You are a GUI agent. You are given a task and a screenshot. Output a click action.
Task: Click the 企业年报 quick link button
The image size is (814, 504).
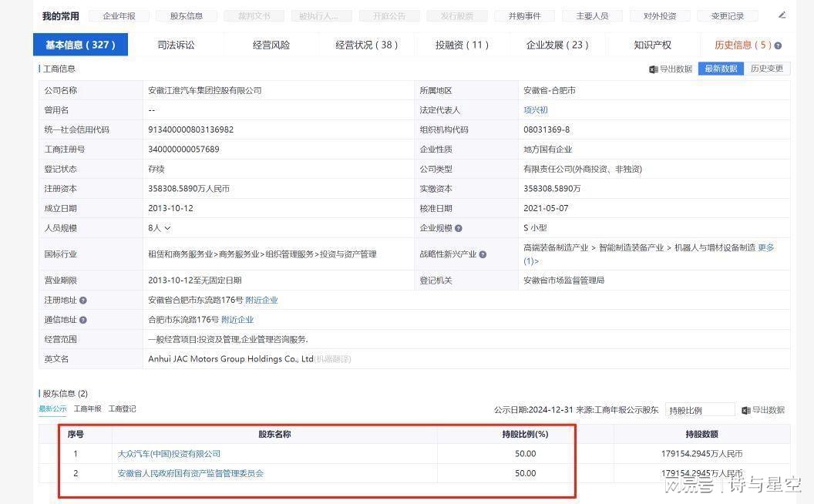click(x=119, y=16)
